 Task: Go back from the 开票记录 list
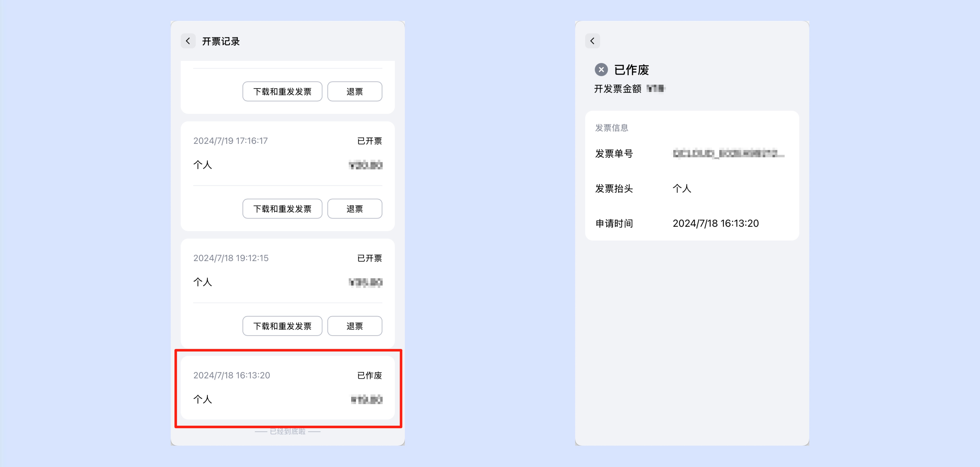(x=188, y=41)
